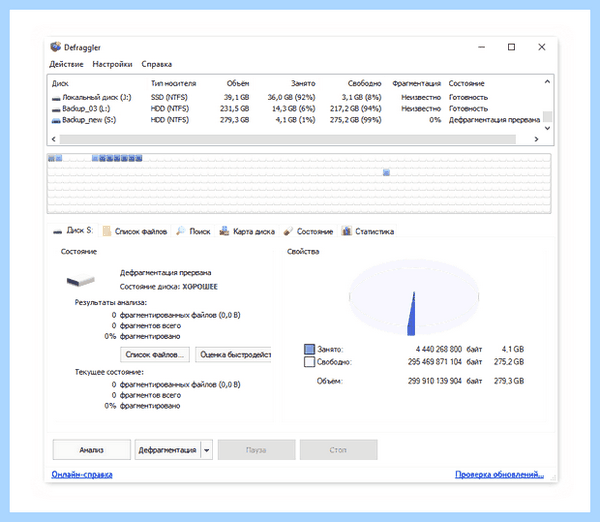This screenshot has height=522, width=600.
Task: Click the blue Занято color swatch
Action: click(x=309, y=349)
